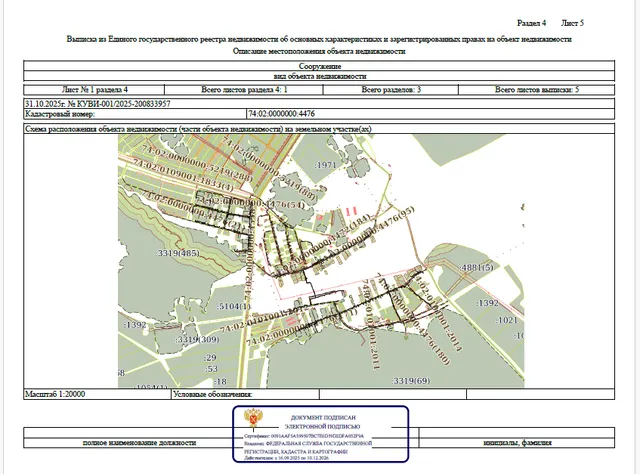Screen dimensions: 640x474
Task: Select 'Лист № 1 раздела 4' cell
Action: coord(94,89)
